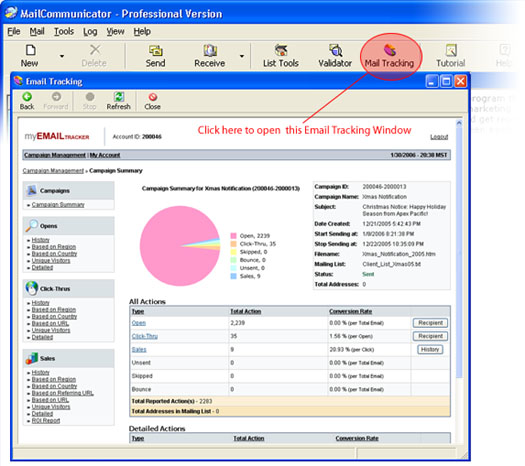Open the dropdown arrow beside Receive
Image resolution: width=525 pixels, height=466 pixels.
coord(242,56)
